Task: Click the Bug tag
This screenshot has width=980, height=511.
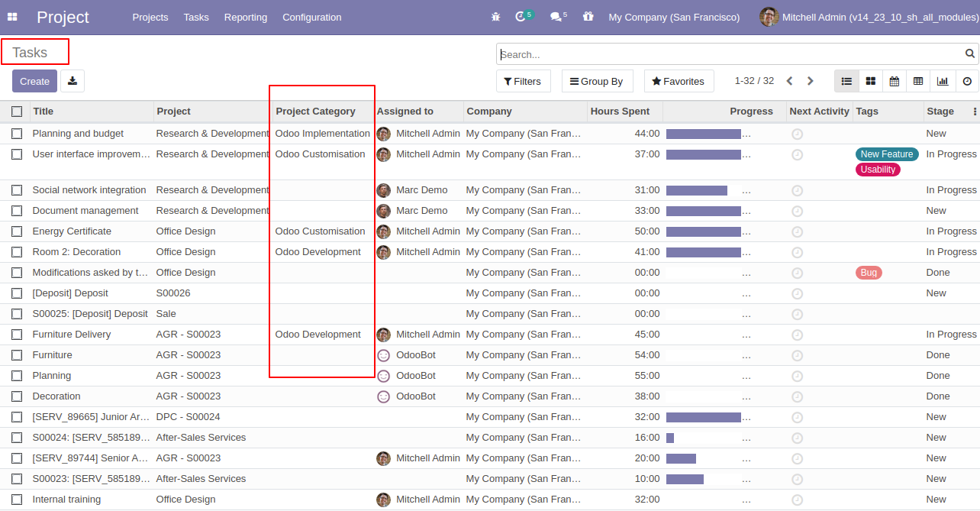Action: [869, 273]
